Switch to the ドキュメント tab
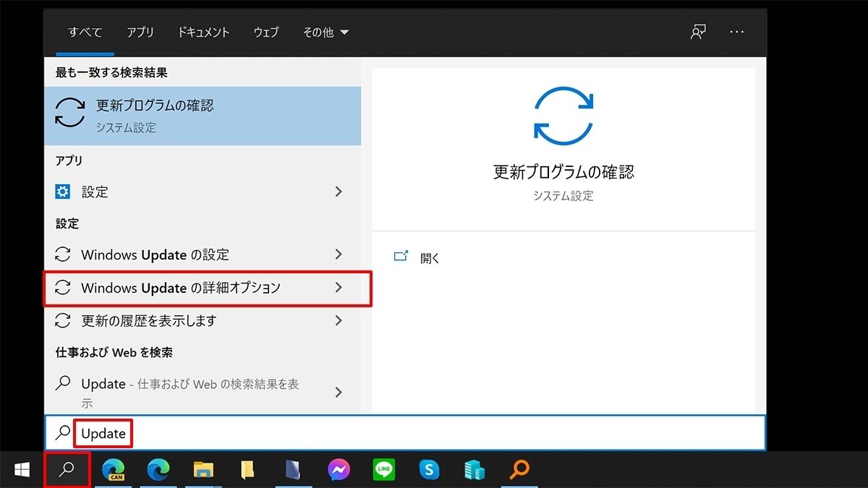The width and height of the screenshot is (868, 488). [203, 33]
